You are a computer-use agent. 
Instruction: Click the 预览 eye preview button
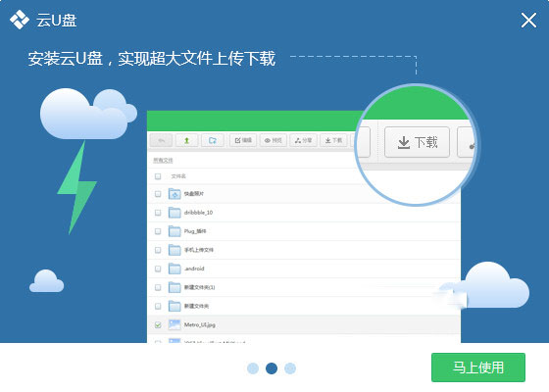(274, 140)
